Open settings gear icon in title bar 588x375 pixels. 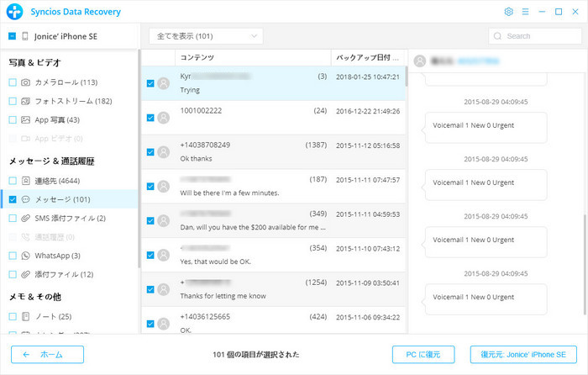click(x=508, y=12)
